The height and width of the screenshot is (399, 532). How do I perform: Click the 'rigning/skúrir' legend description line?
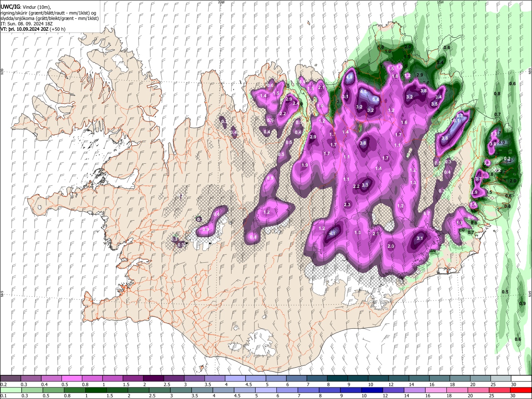49,12
